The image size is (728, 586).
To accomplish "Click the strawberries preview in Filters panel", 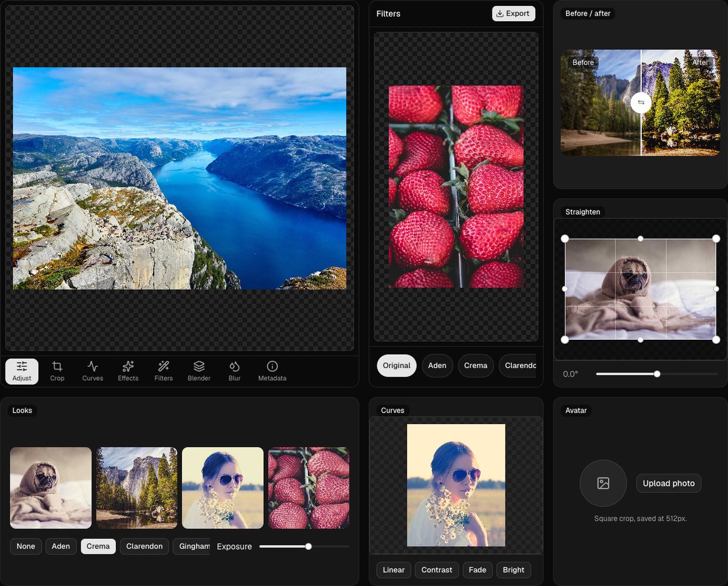I will (x=456, y=186).
